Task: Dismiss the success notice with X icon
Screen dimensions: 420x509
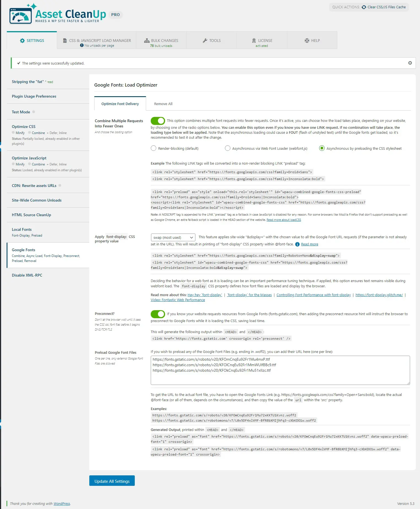Action: click(410, 63)
